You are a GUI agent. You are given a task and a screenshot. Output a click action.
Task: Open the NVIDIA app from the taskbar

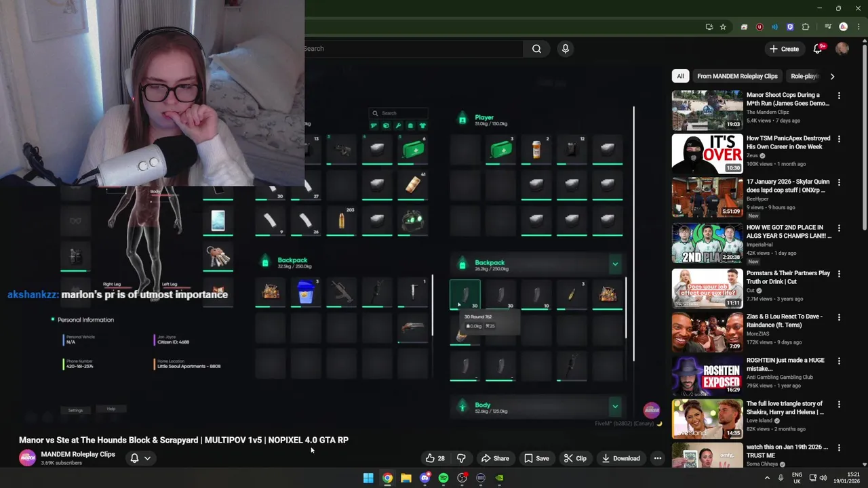coord(500,478)
